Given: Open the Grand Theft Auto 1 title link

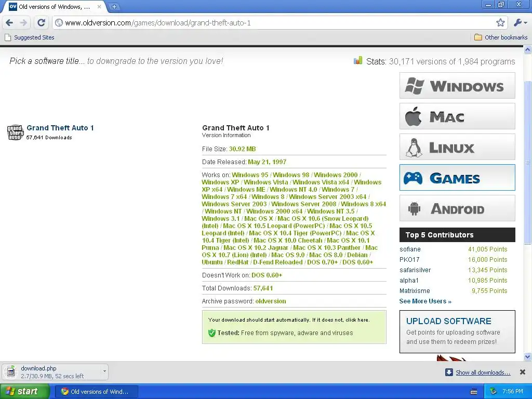Looking at the screenshot, I should click(60, 128).
